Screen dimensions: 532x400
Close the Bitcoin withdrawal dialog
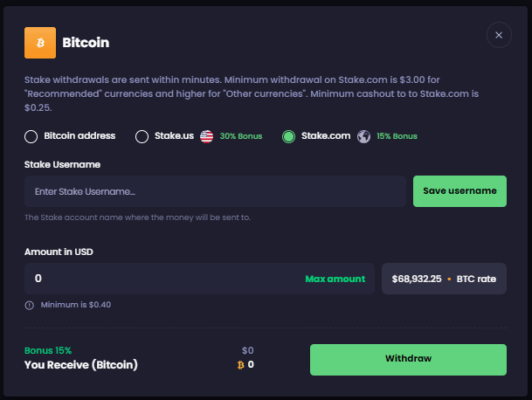499,35
